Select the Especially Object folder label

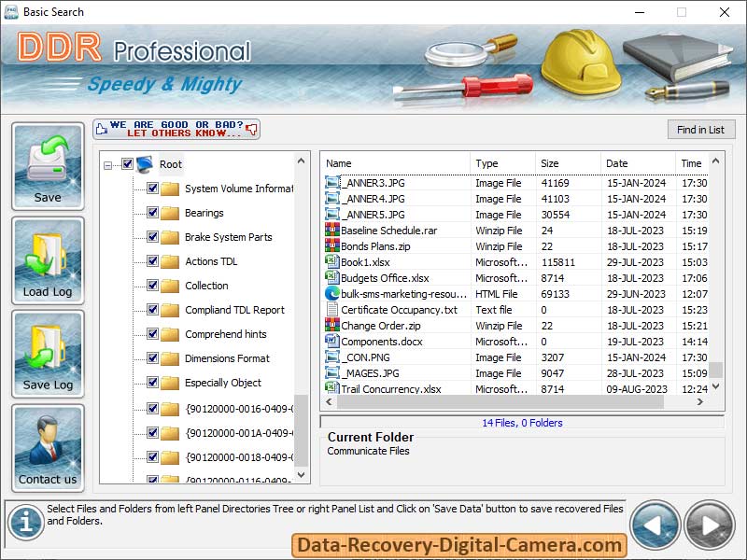point(223,383)
